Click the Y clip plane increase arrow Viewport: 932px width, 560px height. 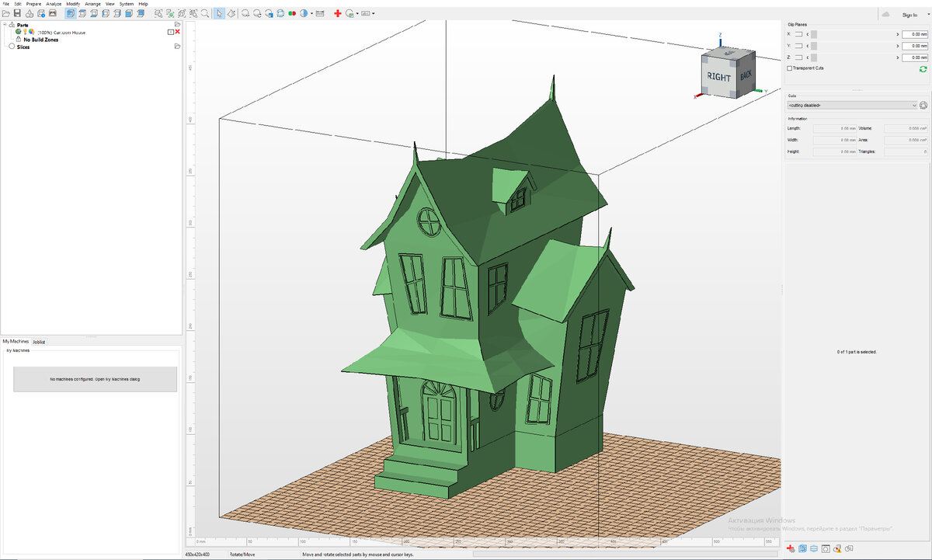pos(897,46)
